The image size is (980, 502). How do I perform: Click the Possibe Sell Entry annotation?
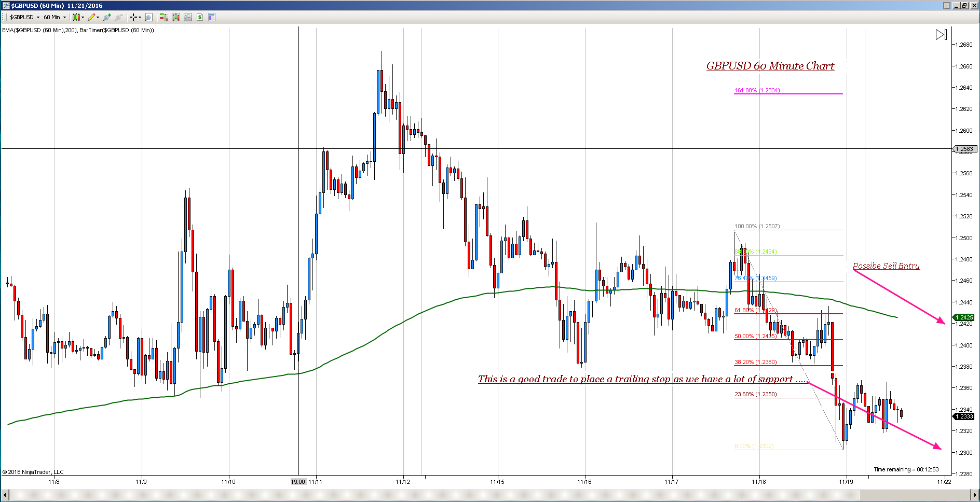pyautogui.click(x=886, y=266)
